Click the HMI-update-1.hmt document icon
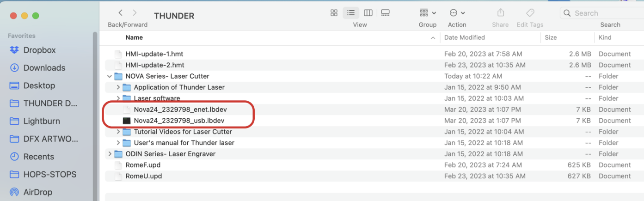The width and height of the screenshot is (644, 201). pyautogui.click(x=118, y=54)
